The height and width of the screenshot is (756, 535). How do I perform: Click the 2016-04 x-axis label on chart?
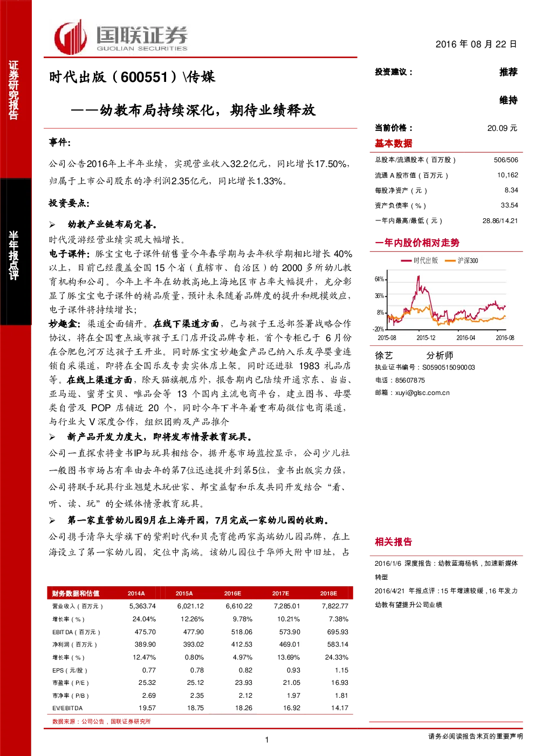pyautogui.click(x=466, y=338)
